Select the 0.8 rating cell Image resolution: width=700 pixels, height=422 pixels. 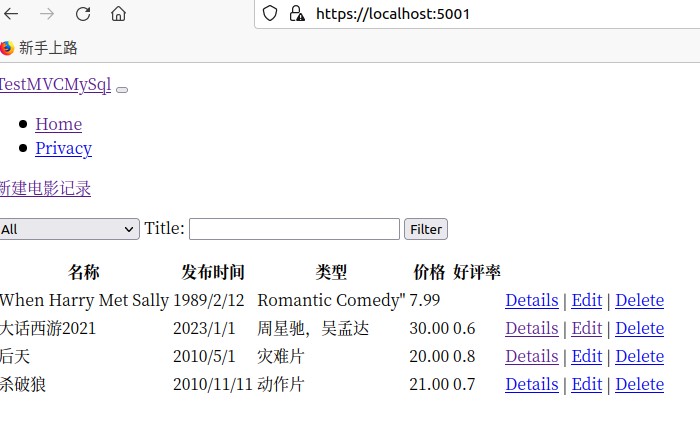(x=464, y=356)
